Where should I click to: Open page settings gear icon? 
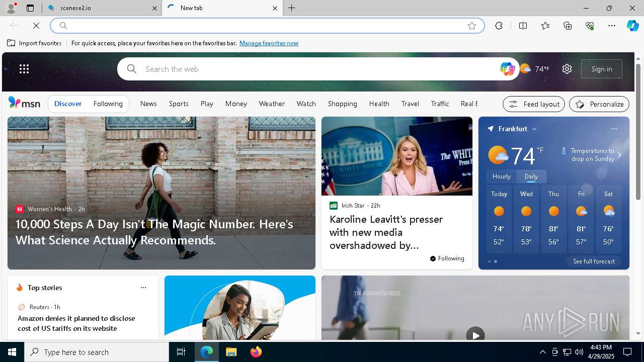[567, 69]
